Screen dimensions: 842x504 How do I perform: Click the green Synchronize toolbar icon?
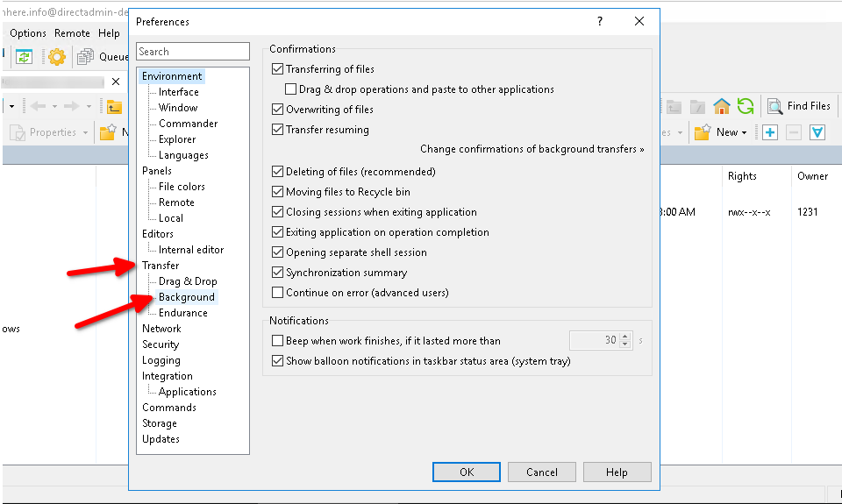pos(23,57)
